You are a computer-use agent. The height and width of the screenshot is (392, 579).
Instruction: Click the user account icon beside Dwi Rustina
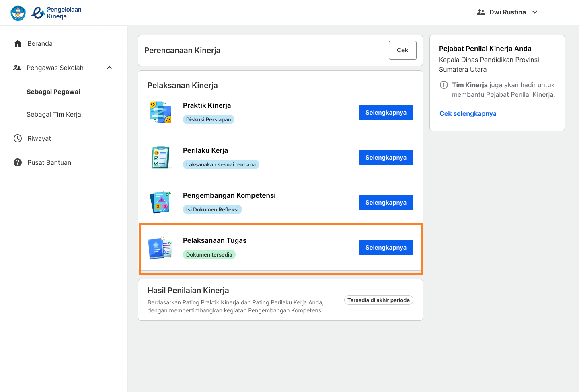[481, 12]
